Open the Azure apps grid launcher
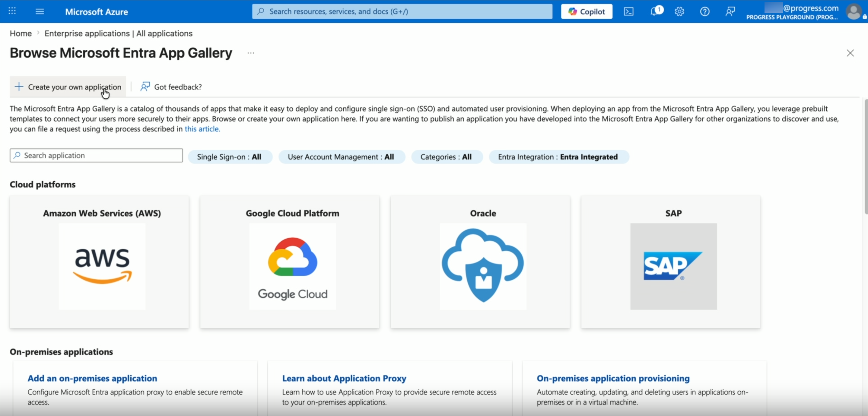Image resolution: width=868 pixels, height=416 pixels. (12, 11)
